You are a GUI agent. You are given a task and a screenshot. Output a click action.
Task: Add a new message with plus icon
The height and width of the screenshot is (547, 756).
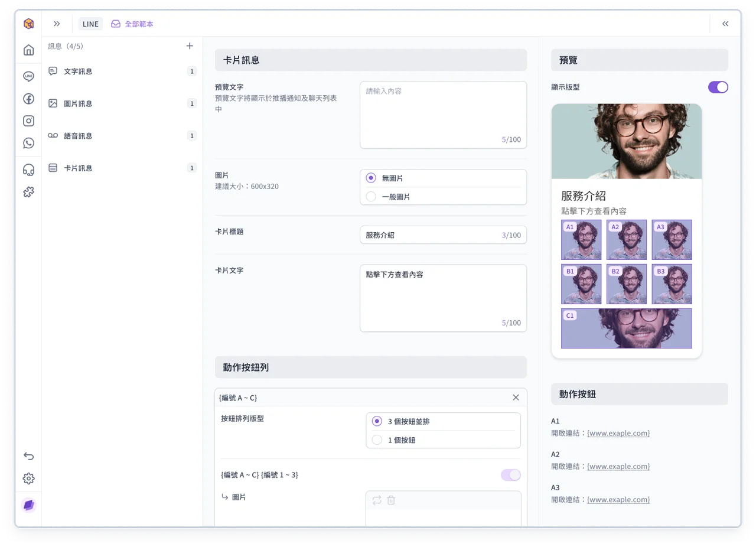(190, 45)
